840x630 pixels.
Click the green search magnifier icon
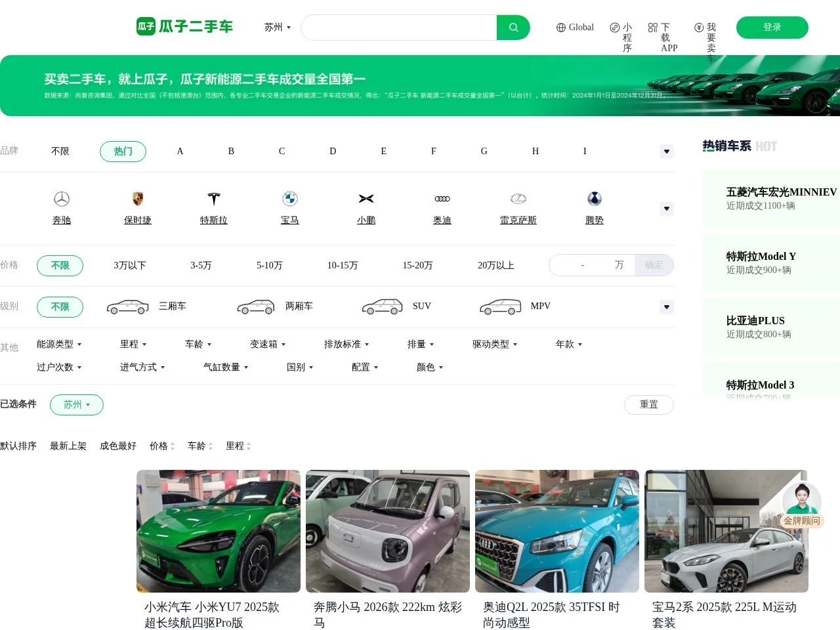pyautogui.click(x=513, y=28)
